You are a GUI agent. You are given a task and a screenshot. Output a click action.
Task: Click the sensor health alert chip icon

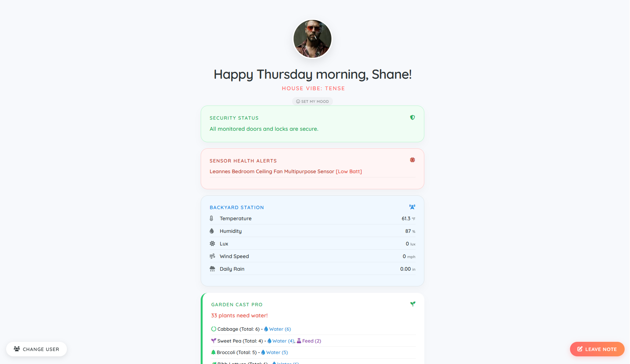point(412,160)
